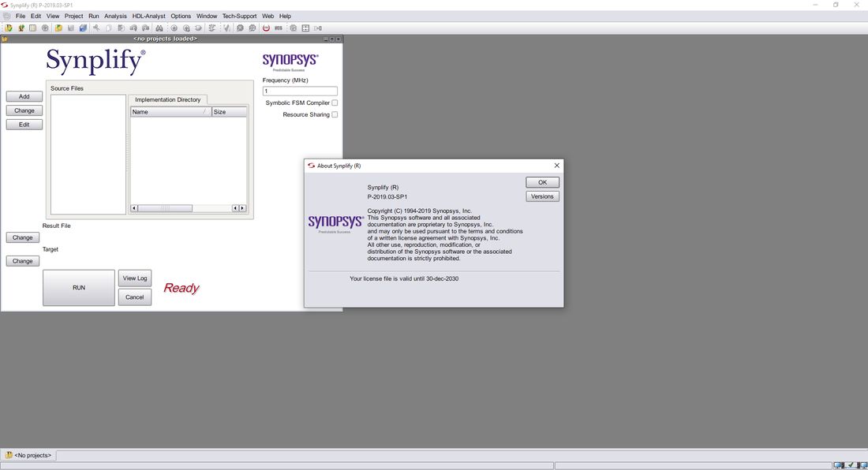
Task: Click the rightmost scroll arrow of the Implementation Directory list
Action: tap(242, 208)
